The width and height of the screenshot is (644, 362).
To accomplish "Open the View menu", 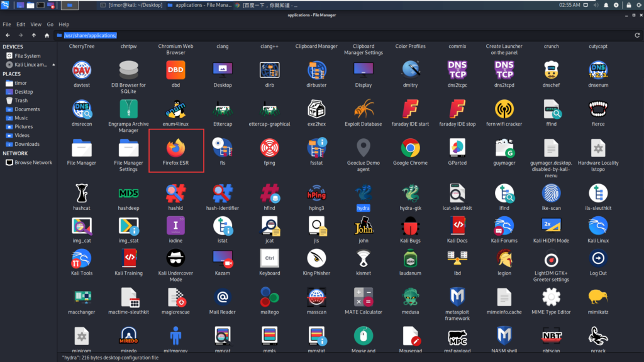I will (36, 25).
